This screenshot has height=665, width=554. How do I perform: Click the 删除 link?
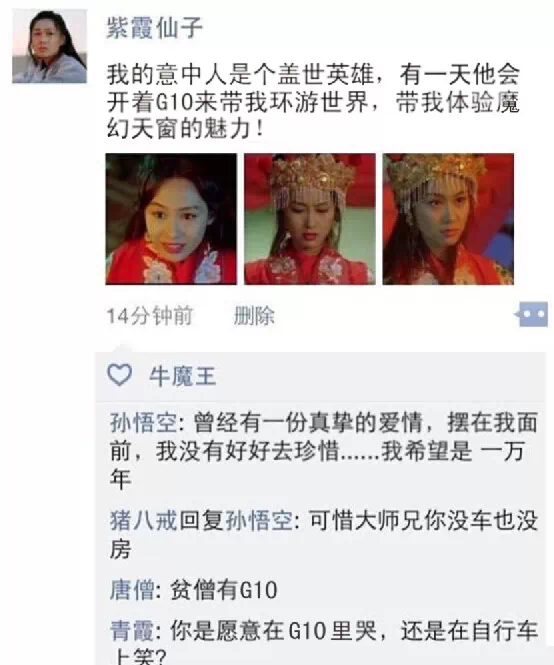point(254,316)
